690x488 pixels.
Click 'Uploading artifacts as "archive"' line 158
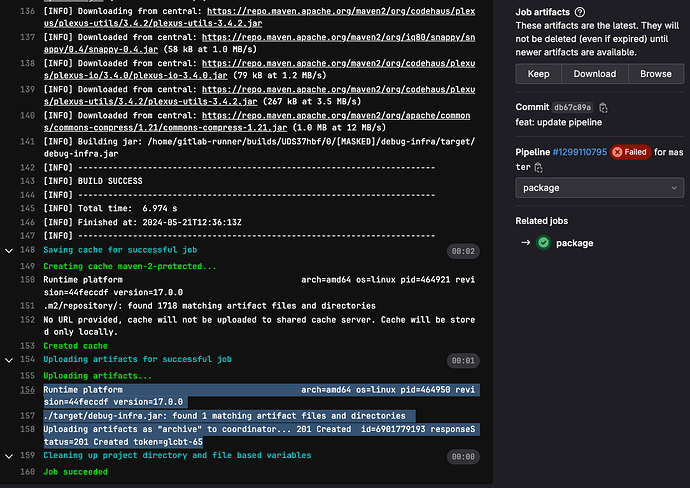[x=259, y=435]
